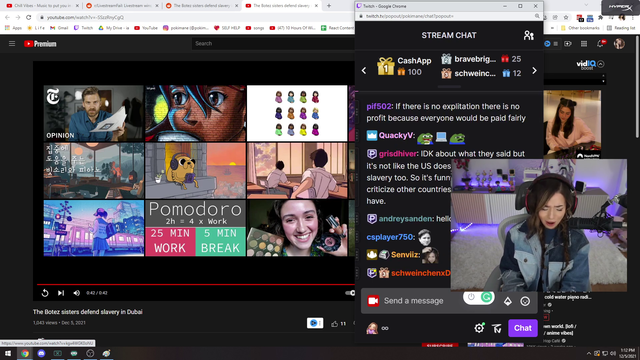Mute the YouTube player volume
Screen dimensions: 640x360
click(x=76, y=293)
